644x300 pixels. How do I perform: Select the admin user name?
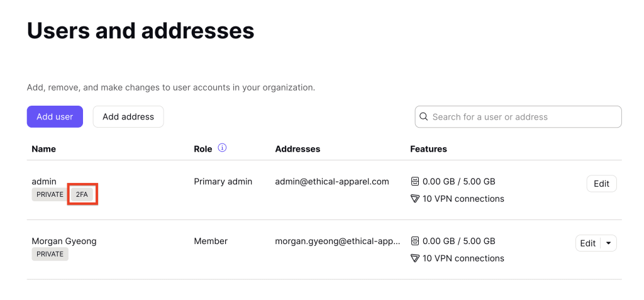pyautogui.click(x=44, y=181)
